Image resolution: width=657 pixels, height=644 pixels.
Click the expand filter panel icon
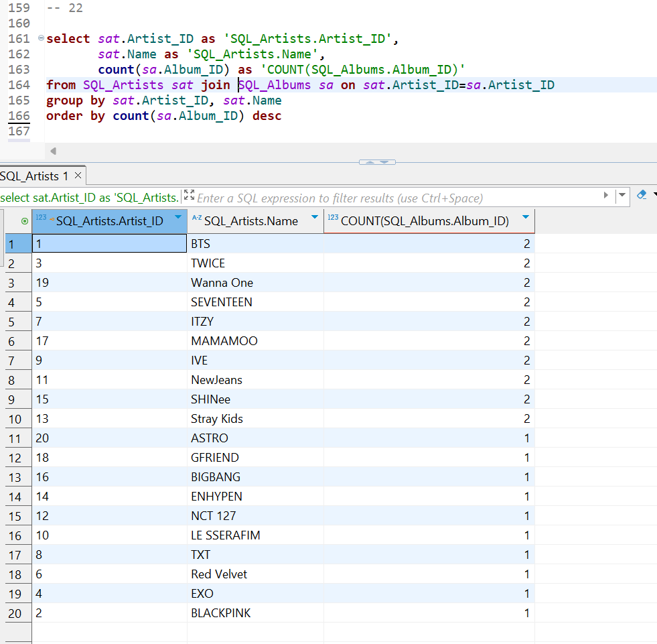coord(190,195)
